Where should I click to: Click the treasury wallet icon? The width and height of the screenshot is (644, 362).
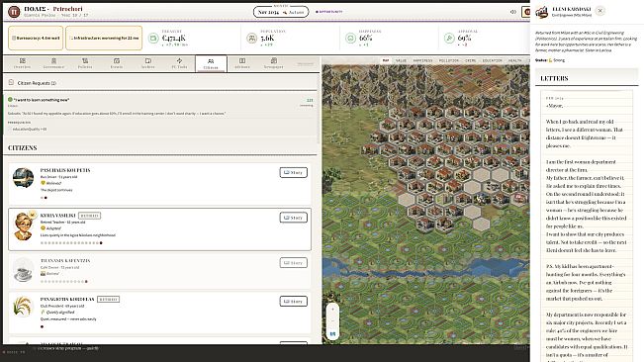[x=153, y=39]
